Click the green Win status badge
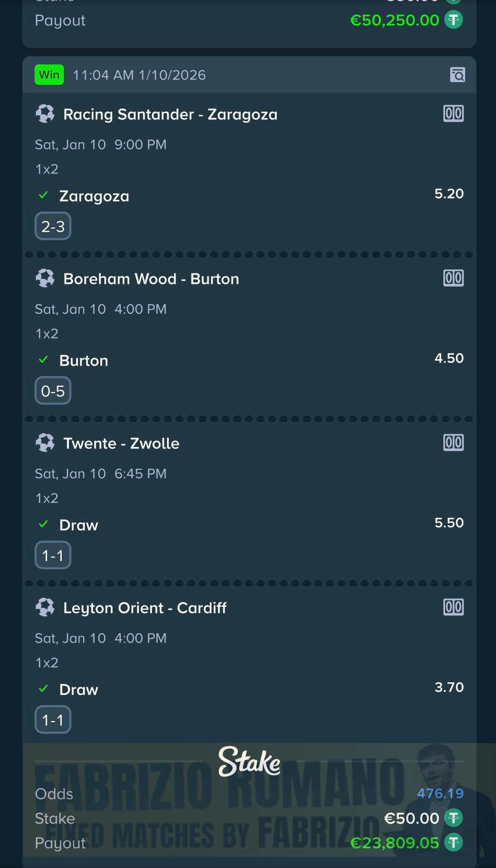Screen dimensions: 496x868 [49, 74]
